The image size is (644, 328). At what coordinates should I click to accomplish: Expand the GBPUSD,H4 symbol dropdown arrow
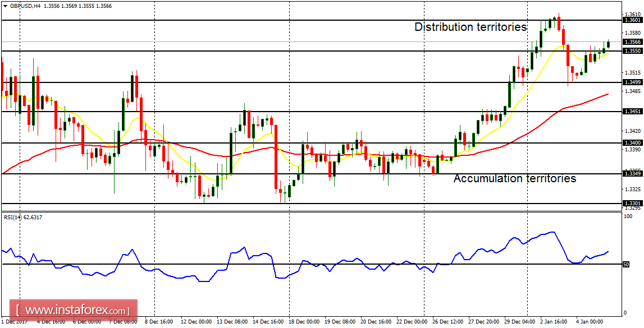pyautogui.click(x=5, y=5)
